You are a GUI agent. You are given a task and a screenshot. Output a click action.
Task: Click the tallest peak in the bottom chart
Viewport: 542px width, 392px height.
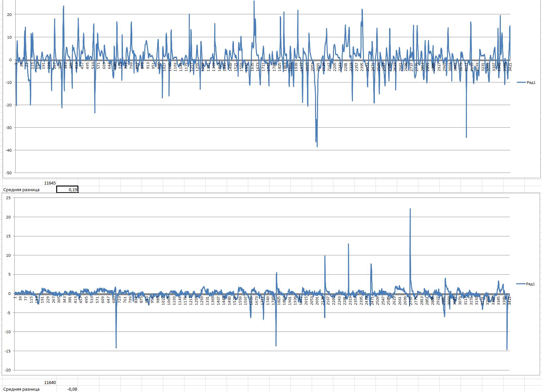click(x=410, y=209)
